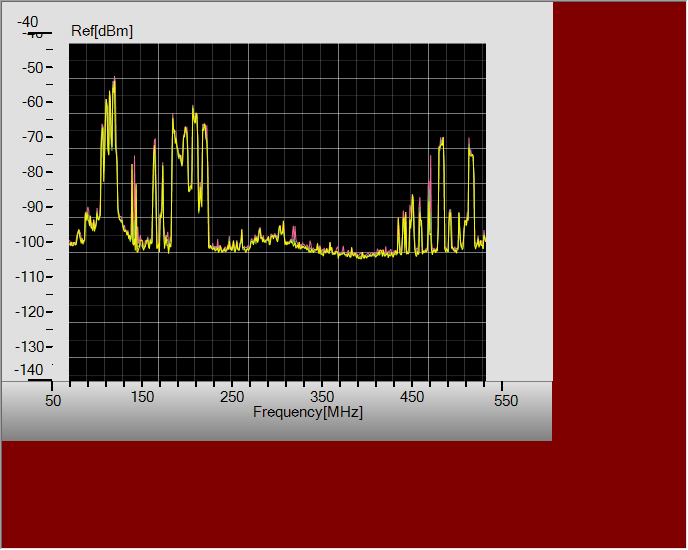This screenshot has height=550, width=688.
Task: Click the Frequency[MHz] axis title
Action: [x=308, y=412]
